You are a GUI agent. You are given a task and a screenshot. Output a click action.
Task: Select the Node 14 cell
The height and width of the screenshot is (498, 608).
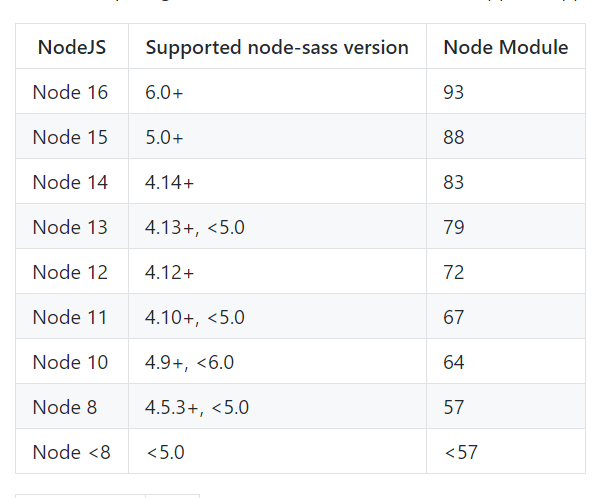(70, 182)
